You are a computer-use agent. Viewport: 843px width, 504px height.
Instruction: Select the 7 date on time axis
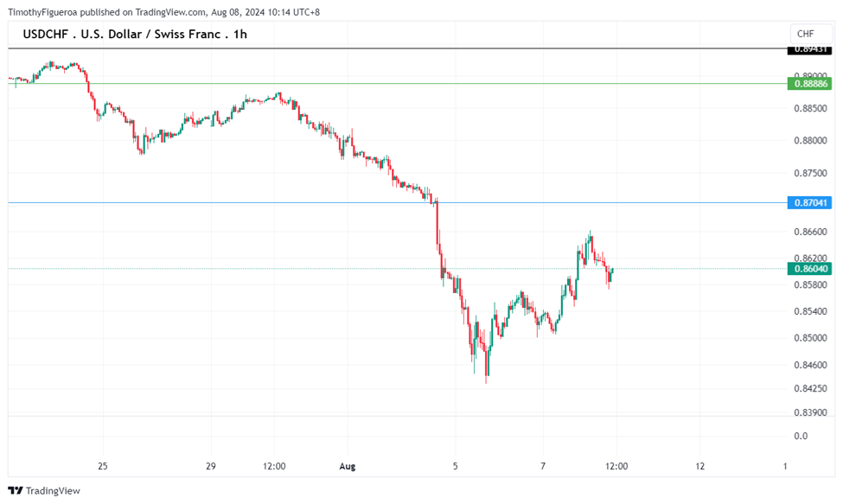coord(543,467)
